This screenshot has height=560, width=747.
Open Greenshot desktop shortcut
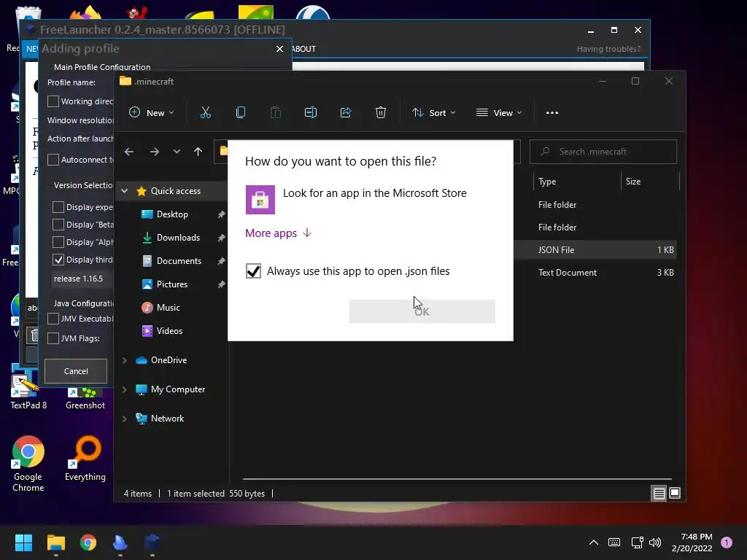coord(85,399)
